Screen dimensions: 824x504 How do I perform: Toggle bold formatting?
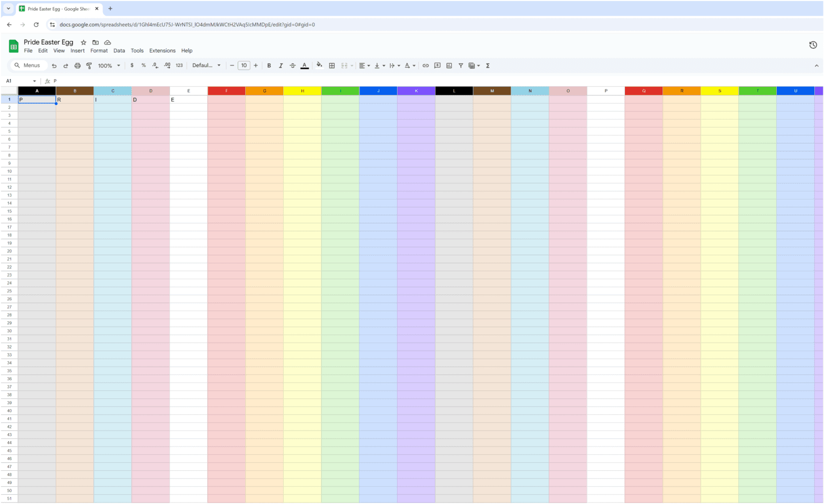click(269, 65)
